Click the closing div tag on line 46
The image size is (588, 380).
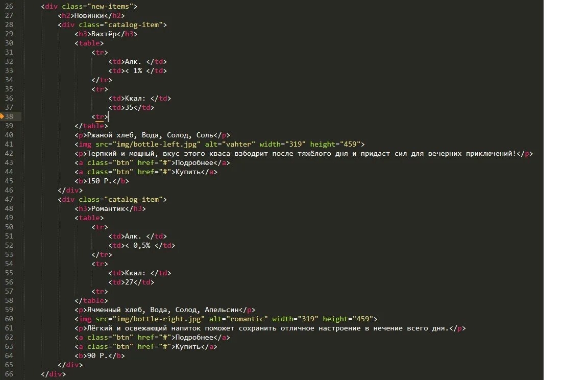tap(70, 190)
